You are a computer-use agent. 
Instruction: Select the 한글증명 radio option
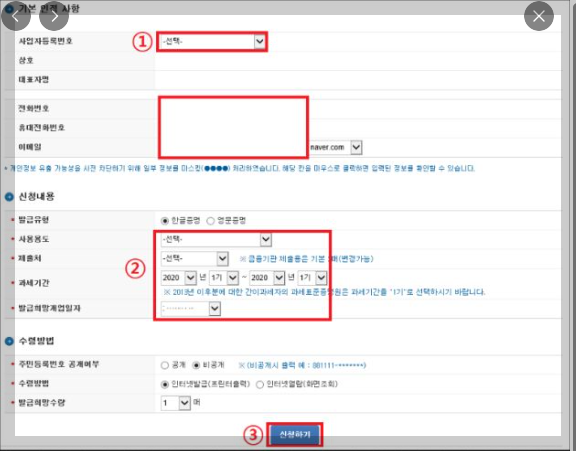click(x=165, y=221)
